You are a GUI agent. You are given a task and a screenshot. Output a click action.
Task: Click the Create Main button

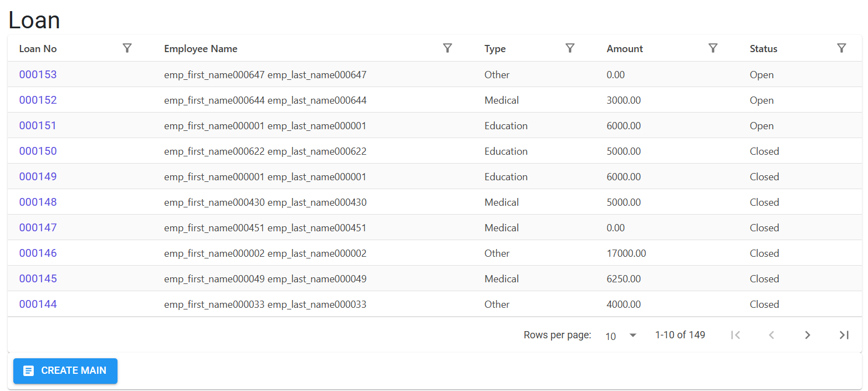[65, 370]
